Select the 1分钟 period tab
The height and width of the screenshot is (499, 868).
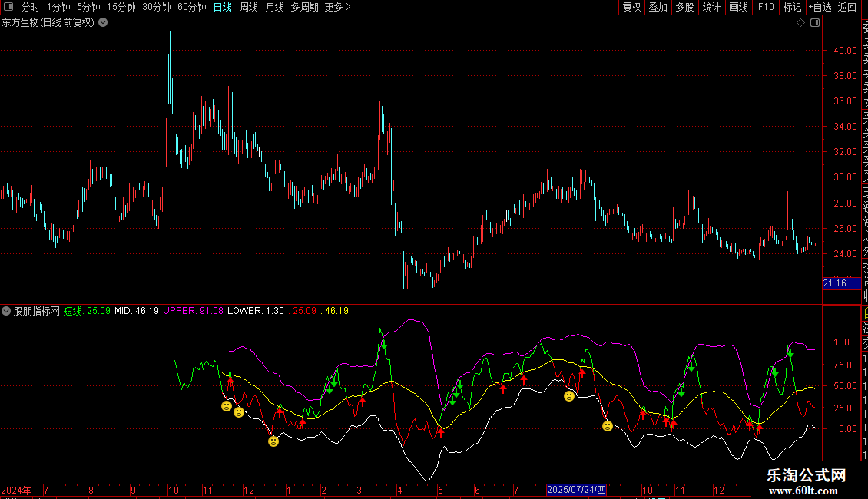[58, 7]
